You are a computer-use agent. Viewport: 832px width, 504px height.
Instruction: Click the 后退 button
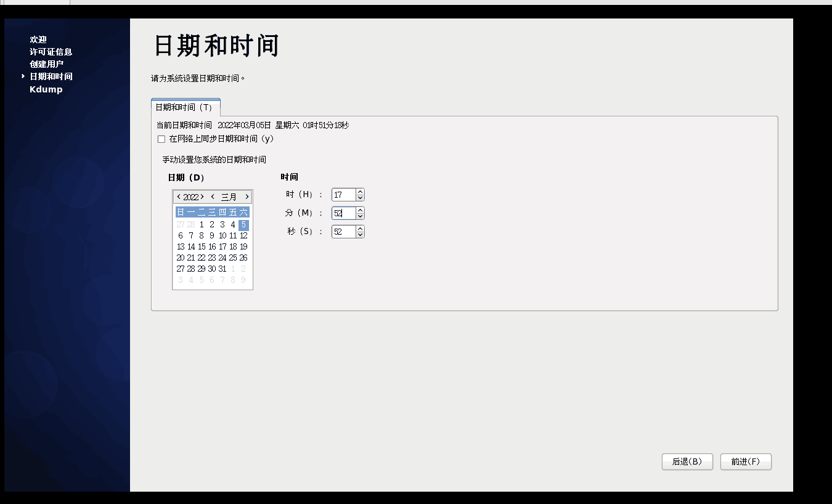pyautogui.click(x=687, y=461)
